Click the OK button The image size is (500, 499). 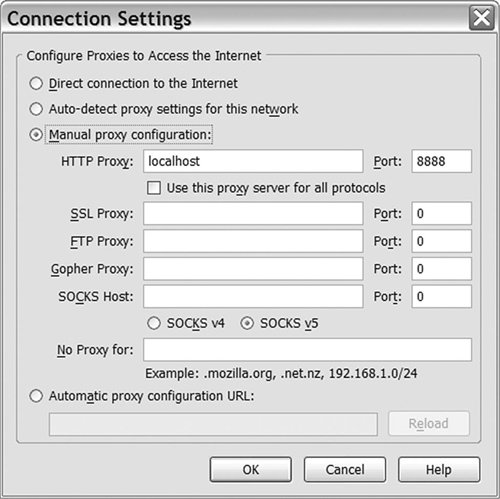[251, 469]
